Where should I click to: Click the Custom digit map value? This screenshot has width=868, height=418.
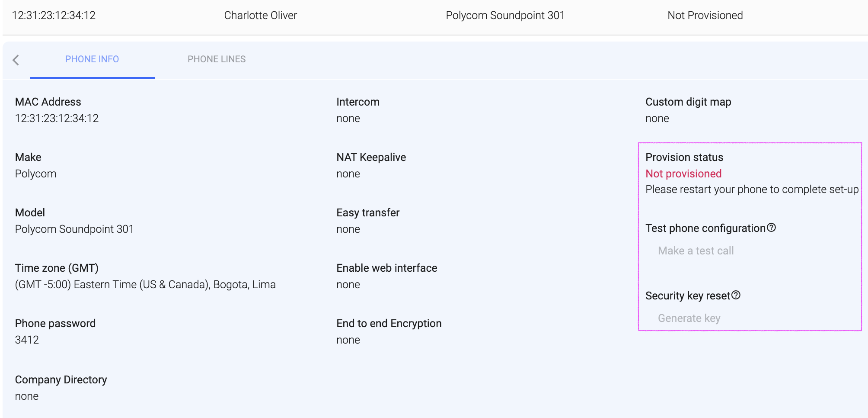coord(657,118)
